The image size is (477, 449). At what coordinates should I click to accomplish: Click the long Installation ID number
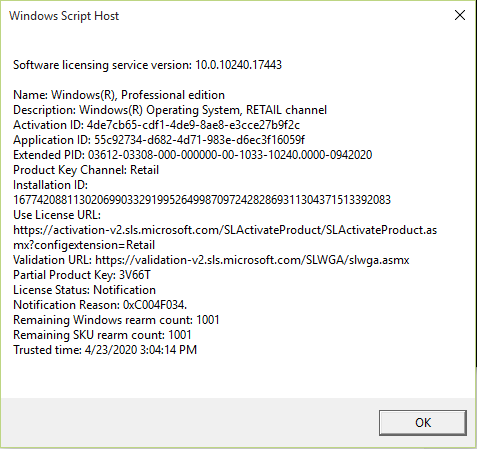[x=202, y=200]
